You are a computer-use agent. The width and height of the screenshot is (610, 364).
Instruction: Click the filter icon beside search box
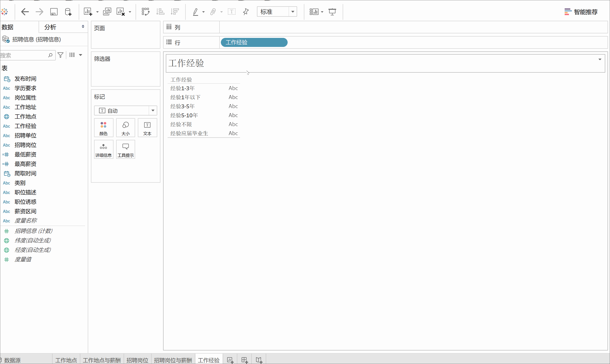tap(61, 55)
